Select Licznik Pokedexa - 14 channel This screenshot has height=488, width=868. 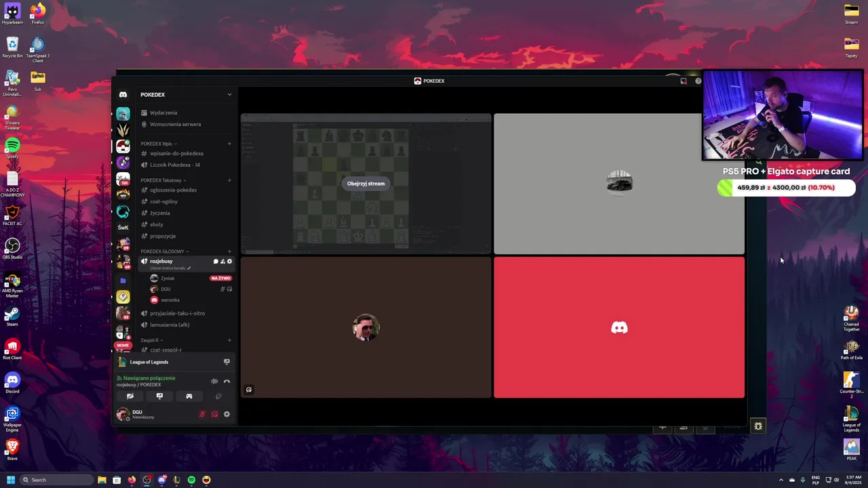point(186,165)
